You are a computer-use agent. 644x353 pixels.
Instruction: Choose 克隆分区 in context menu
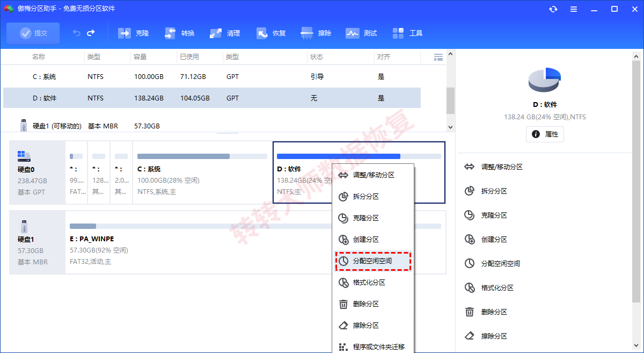point(373,218)
